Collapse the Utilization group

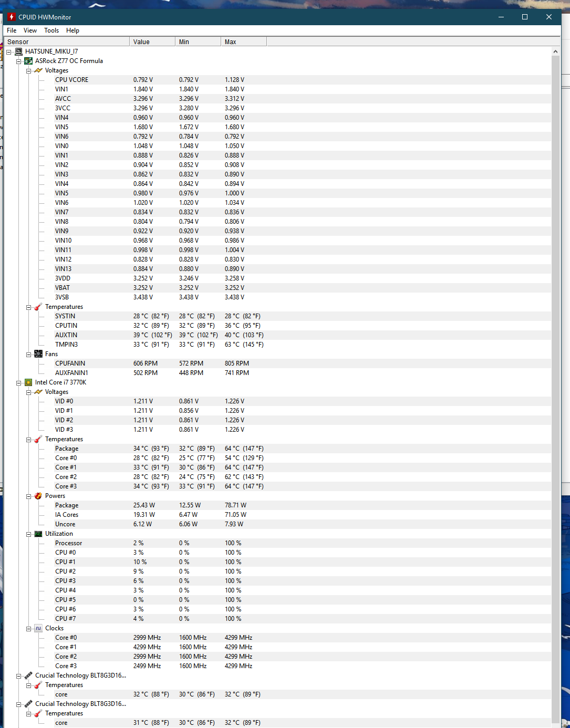[29, 534]
